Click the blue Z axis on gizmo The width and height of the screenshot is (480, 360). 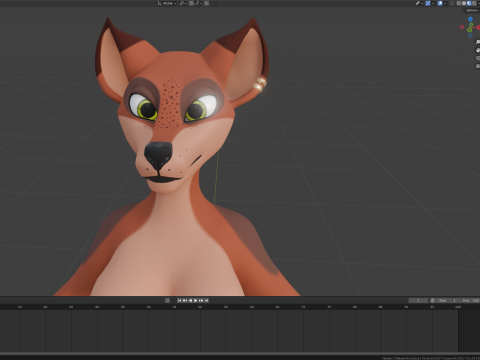[470, 19]
